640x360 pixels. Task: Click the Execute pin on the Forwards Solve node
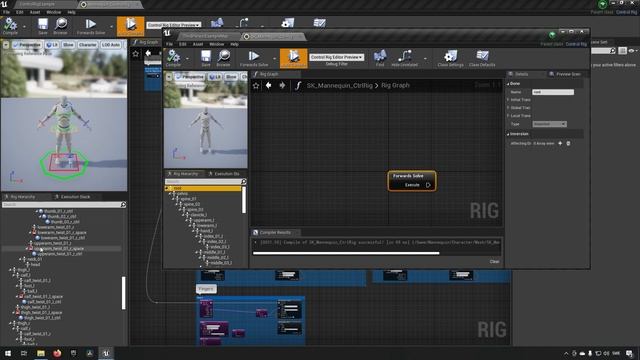(428, 185)
